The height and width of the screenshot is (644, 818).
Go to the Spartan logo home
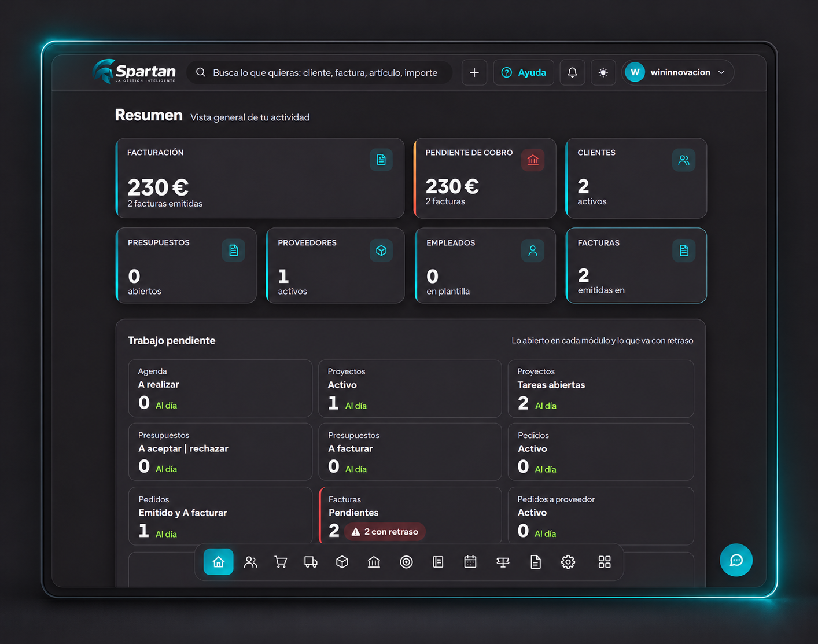coord(134,72)
